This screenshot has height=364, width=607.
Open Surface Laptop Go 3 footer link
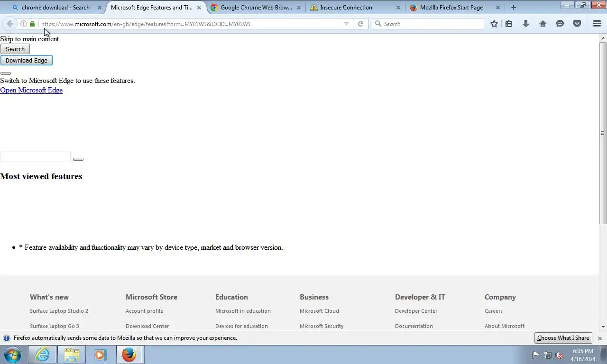click(55, 326)
